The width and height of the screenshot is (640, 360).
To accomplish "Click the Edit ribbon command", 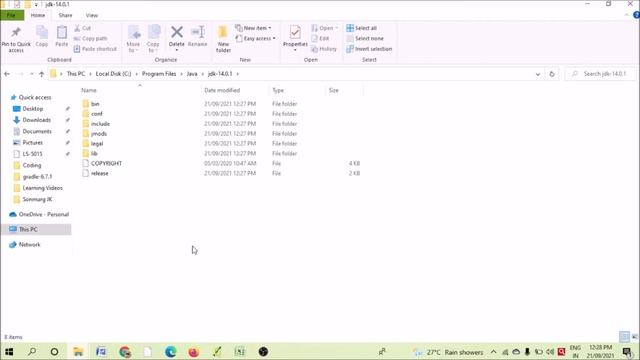I will 320,38.
